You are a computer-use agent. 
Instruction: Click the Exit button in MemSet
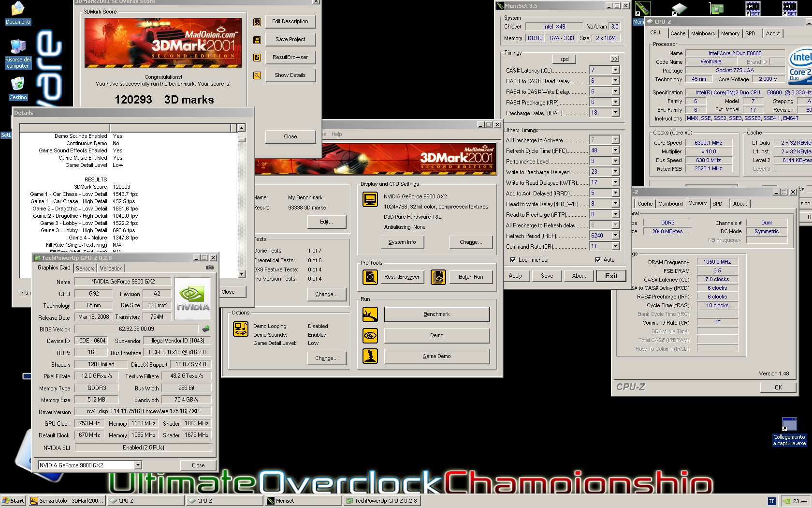[611, 276]
